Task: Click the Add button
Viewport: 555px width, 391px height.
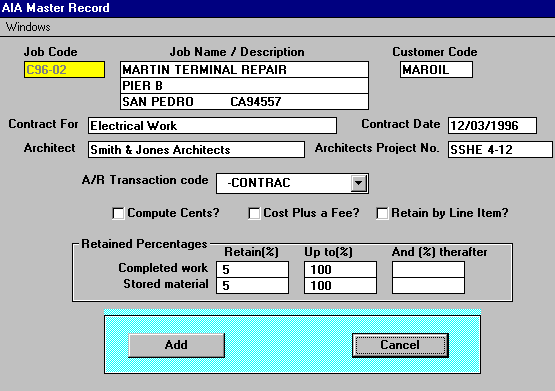Action: [x=176, y=345]
